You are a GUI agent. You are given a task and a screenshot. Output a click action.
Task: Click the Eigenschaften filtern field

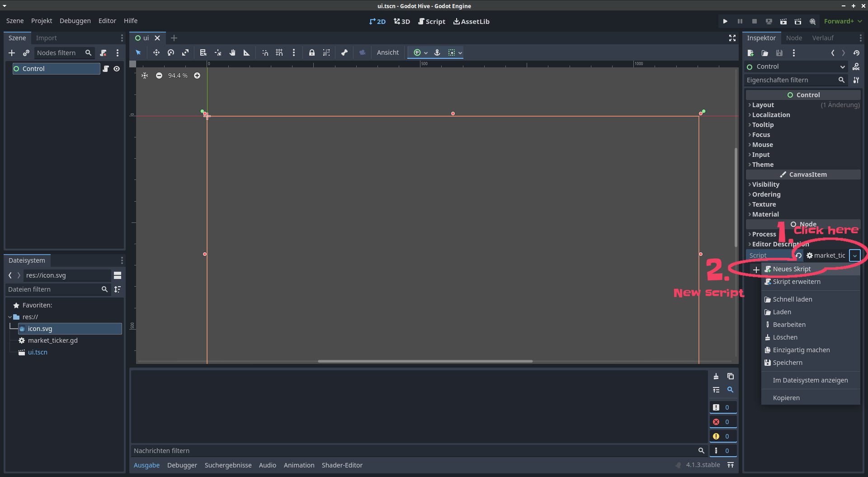796,80
